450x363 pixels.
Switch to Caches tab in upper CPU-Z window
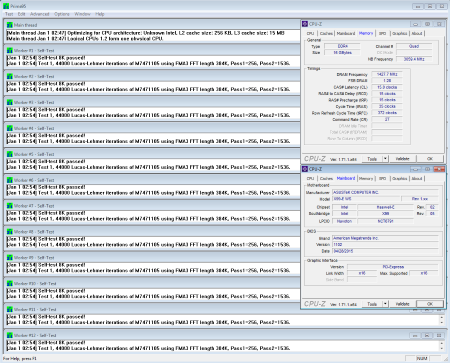point(326,33)
